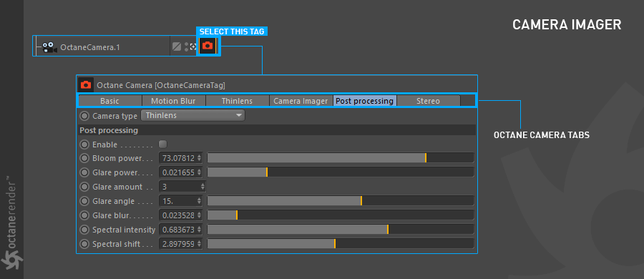This screenshot has height=279, width=644.
Task: Click the layer square icon beside OctaneCamera.1
Action: tap(177, 46)
